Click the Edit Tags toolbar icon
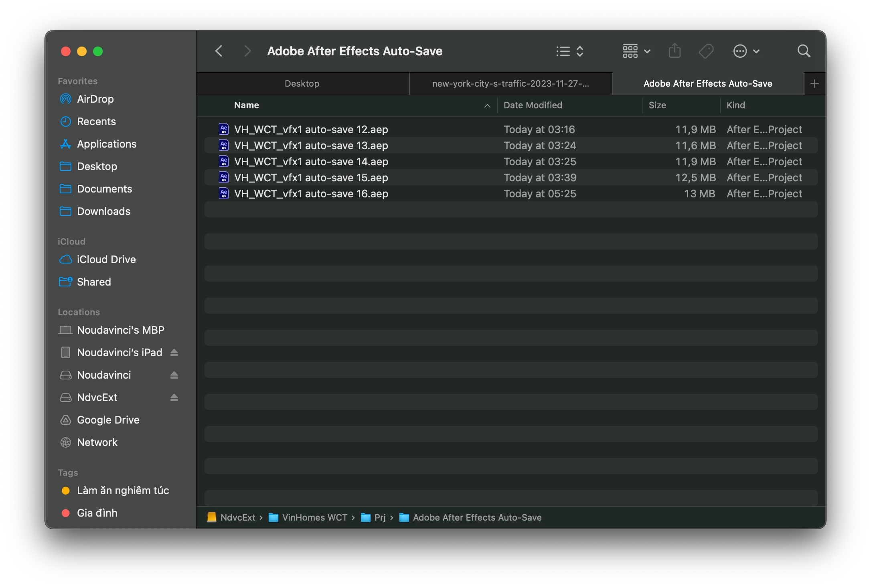Screen dimensions: 871x588 tap(706, 51)
